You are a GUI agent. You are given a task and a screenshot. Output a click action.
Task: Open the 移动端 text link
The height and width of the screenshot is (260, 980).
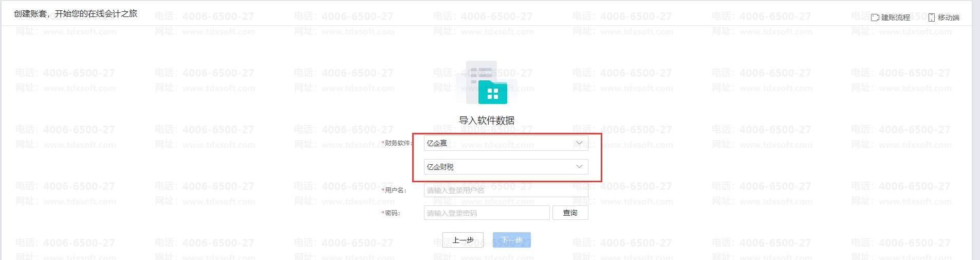[948, 18]
